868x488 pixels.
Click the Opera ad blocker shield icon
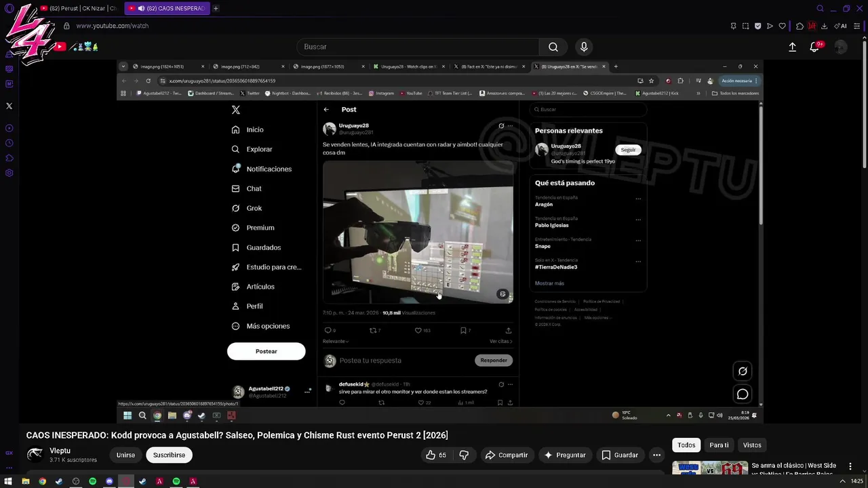[x=757, y=26]
